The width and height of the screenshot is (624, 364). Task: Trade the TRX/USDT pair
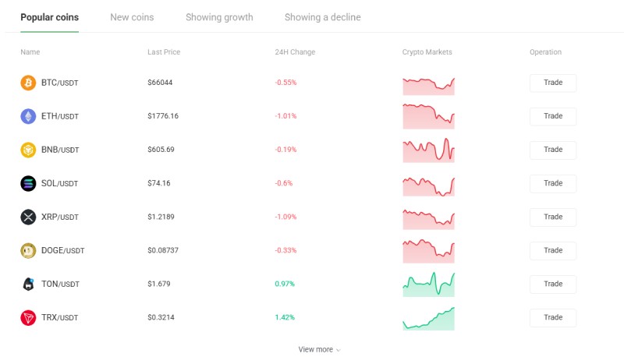tap(553, 317)
